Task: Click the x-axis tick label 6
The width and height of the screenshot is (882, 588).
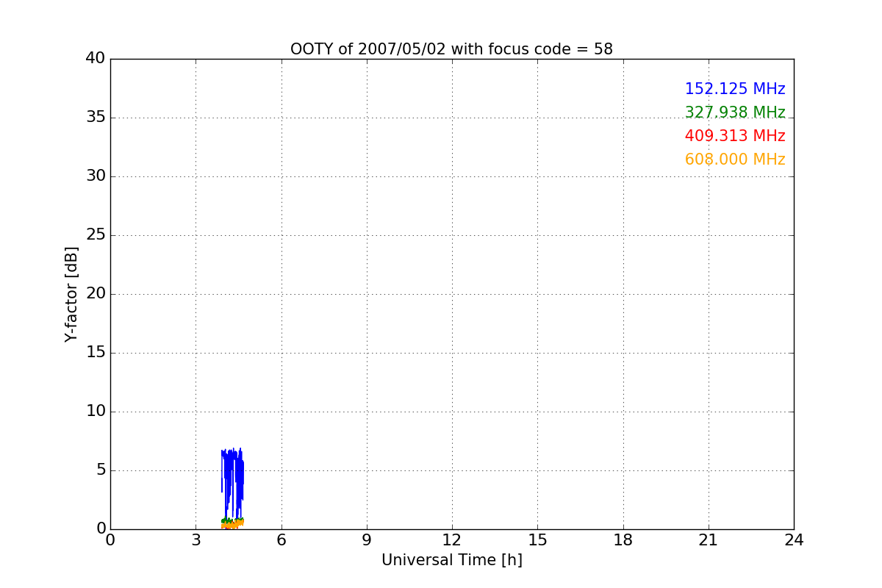Action: pyautogui.click(x=282, y=540)
